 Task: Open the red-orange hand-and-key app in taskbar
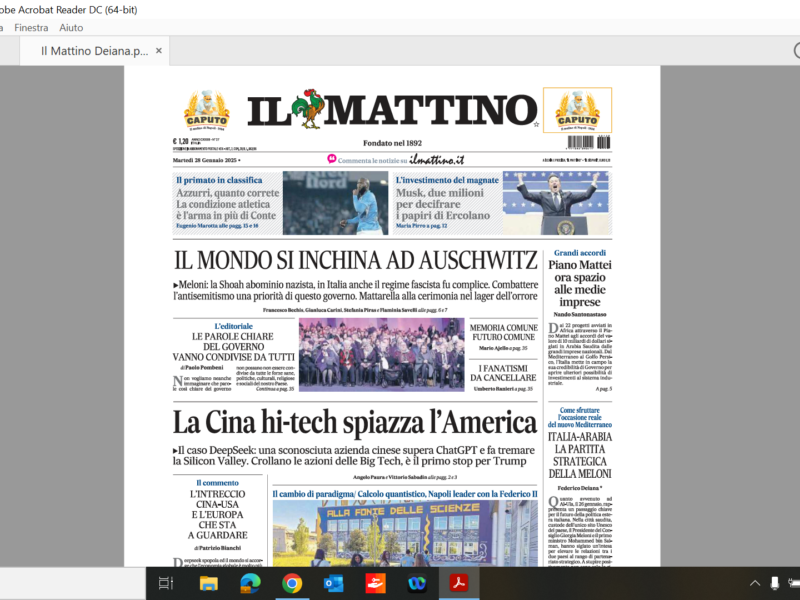point(376,583)
